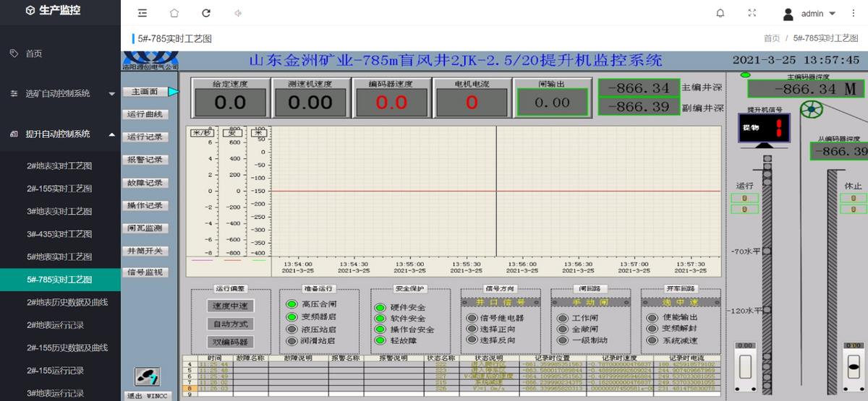Click the 闸输出 0.00 value field
This screenshot has width=868, height=401.
(552, 103)
